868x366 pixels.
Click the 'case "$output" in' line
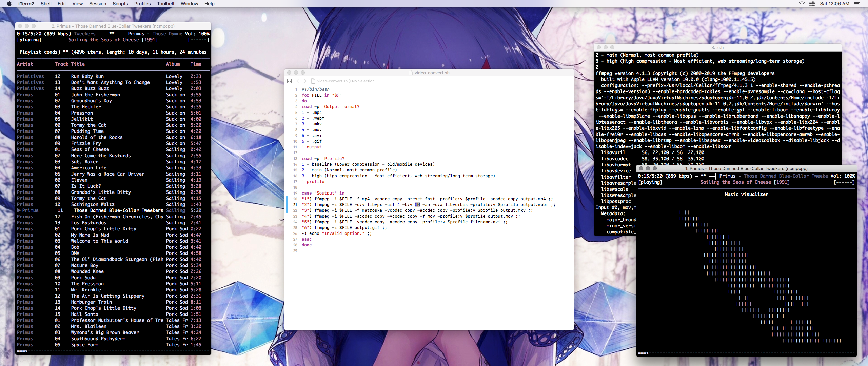coord(323,193)
